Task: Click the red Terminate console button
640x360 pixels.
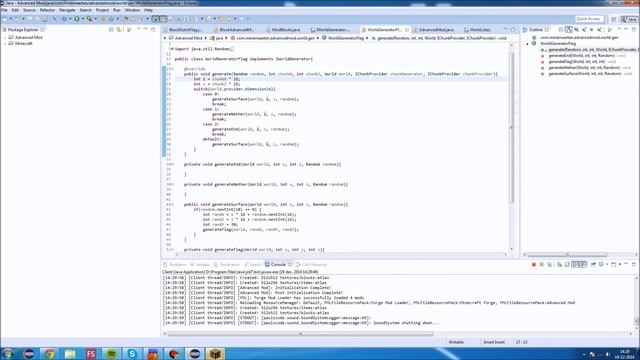Action: [x=533, y=264]
